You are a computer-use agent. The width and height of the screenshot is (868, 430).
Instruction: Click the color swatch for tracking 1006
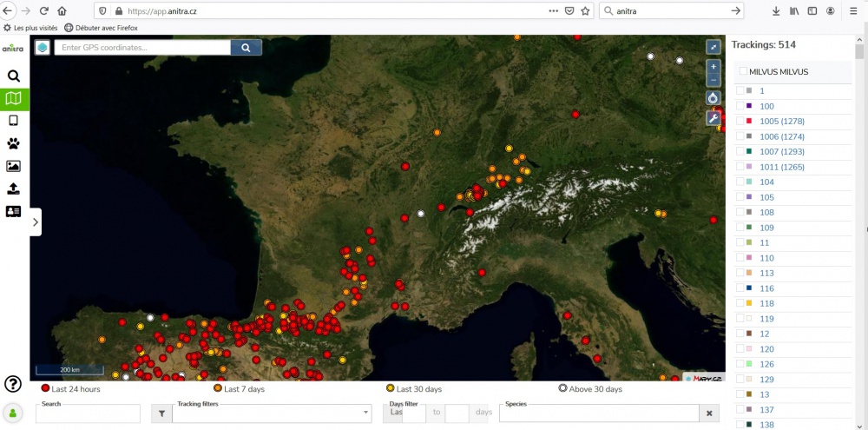pos(749,136)
